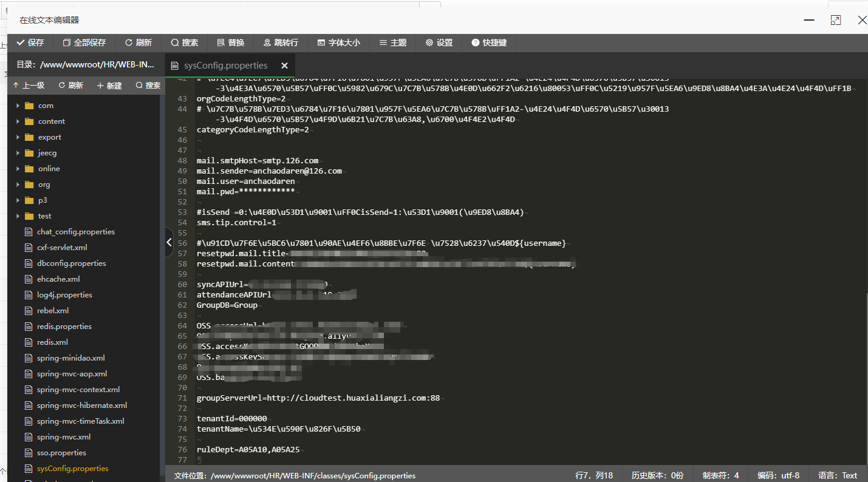Screen dimensions: 868x482
Task: Open the 设置 settings menu
Action: click(x=439, y=42)
